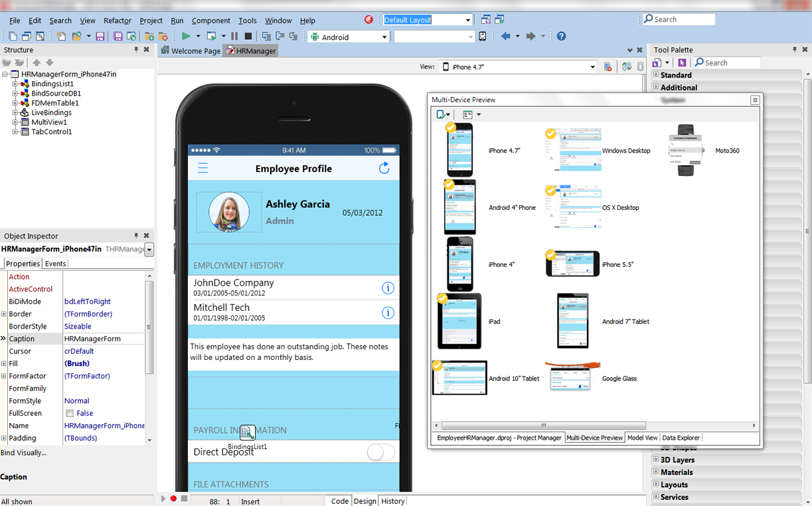This screenshot has width=812, height=506.
Task: Click the move down arrow in Structure toolbar
Action: (49, 62)
